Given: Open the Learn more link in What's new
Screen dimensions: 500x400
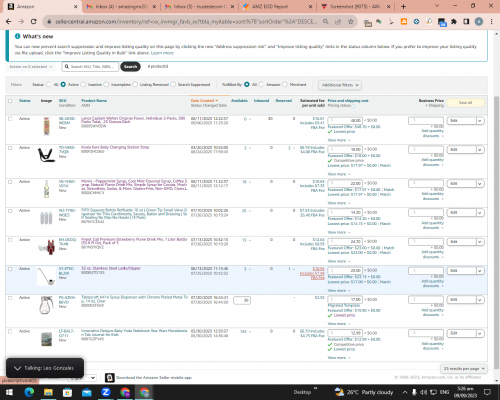Looking at the screenshot, I should pyautogui.click(x=162, y=53).
